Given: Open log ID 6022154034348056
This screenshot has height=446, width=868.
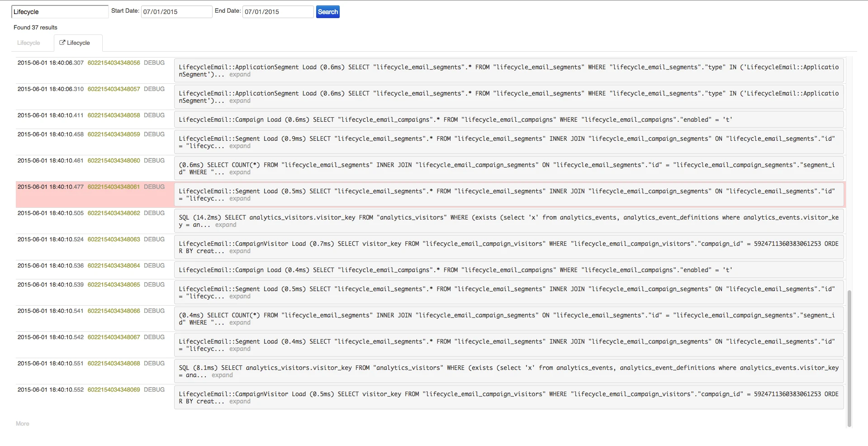Looking at the screenshot, I should pos(114,63).
